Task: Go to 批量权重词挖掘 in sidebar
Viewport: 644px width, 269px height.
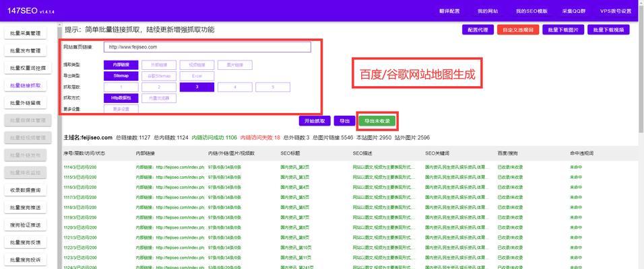Action: [x=28, y=68]
